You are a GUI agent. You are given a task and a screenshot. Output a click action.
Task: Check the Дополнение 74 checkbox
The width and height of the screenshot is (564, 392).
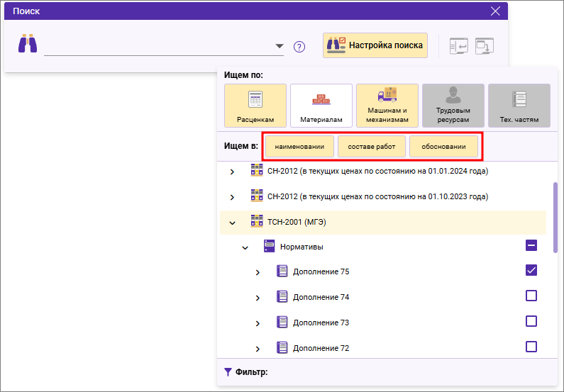(531, 296)
